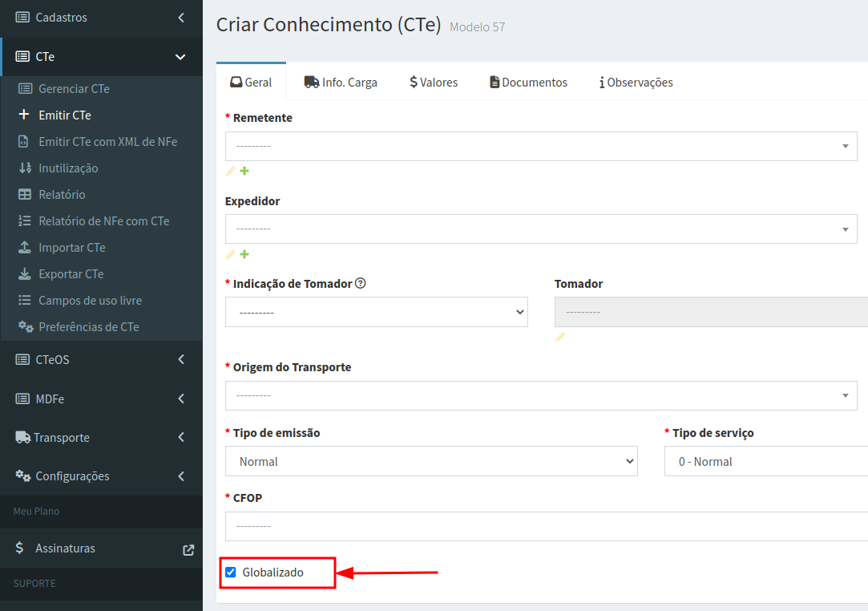Open the Indicação de Tomador select

pos(376,312)
